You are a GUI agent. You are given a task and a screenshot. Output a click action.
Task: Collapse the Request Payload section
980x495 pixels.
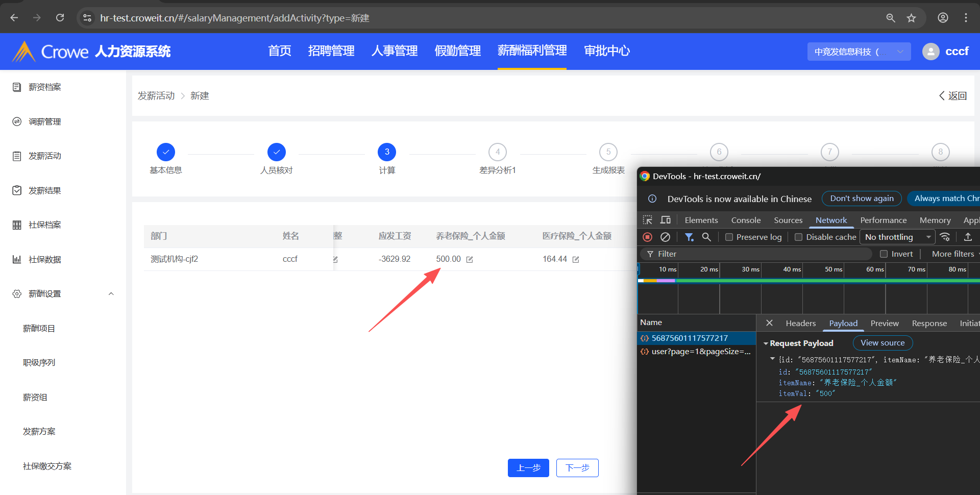coord(766,343)
